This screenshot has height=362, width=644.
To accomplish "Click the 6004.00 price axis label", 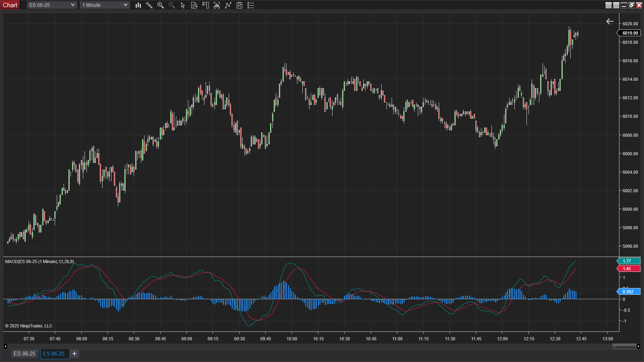I will tap(630, 172).
